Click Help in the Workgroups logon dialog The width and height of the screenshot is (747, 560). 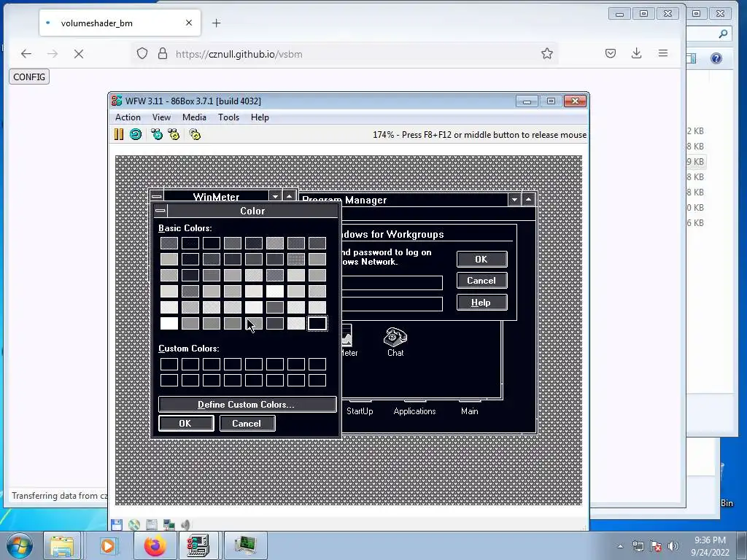[x=481, y=303]
